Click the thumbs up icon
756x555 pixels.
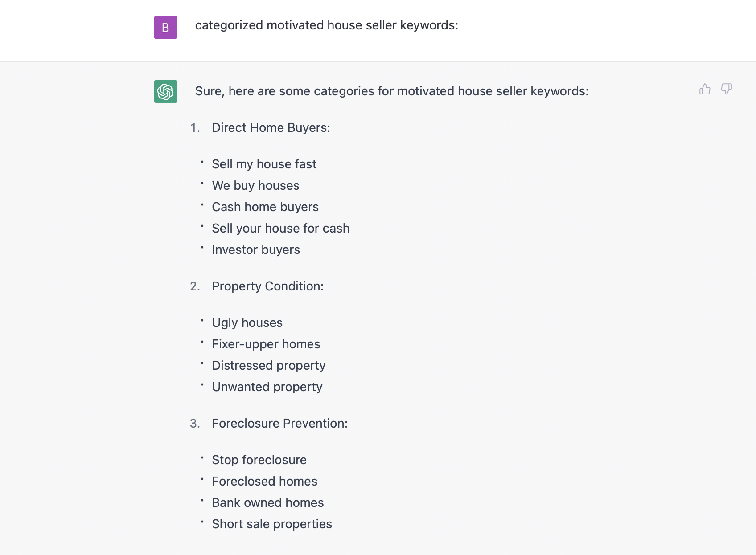pyautogui.click(x=705, y=89)
